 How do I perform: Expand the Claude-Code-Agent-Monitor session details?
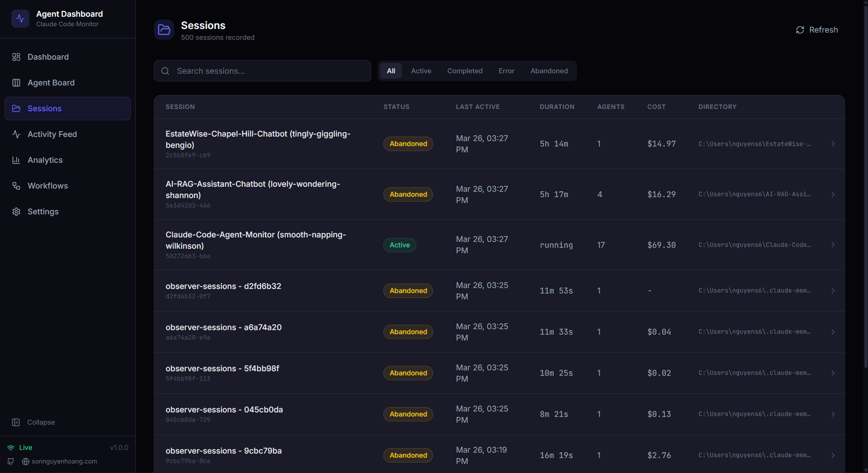pyautogui.click(x=833, y=245)
